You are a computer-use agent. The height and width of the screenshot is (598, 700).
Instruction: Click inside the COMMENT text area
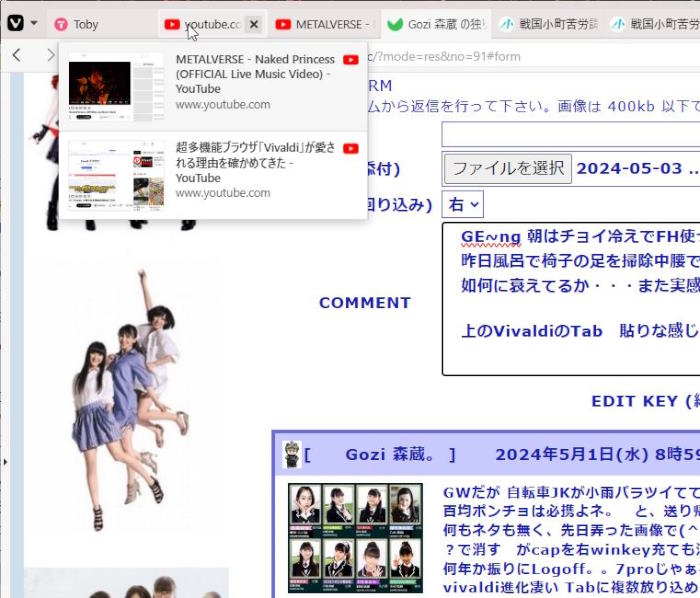[x=570, y=300]
